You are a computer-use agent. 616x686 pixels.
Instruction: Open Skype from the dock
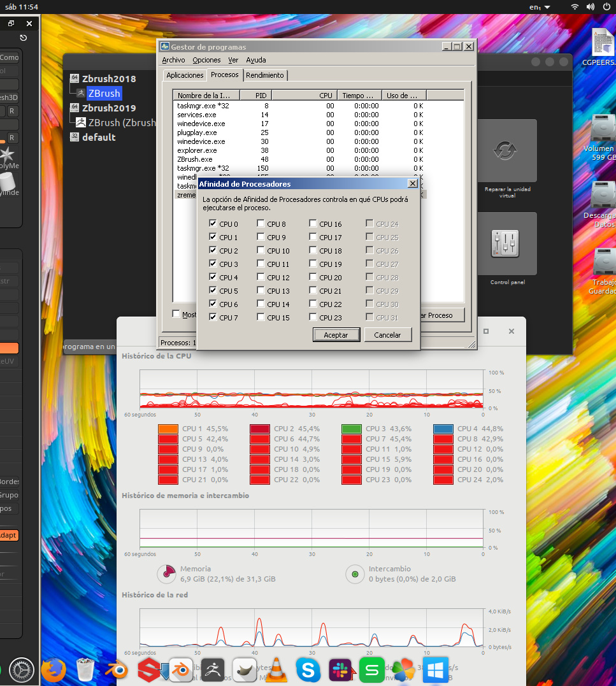[308, 670]
